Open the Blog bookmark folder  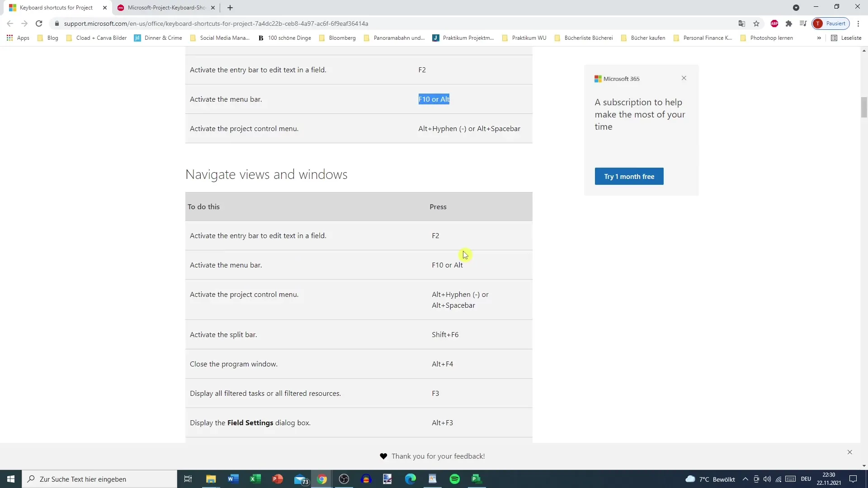pyautogui.click(x=48, y=38)
